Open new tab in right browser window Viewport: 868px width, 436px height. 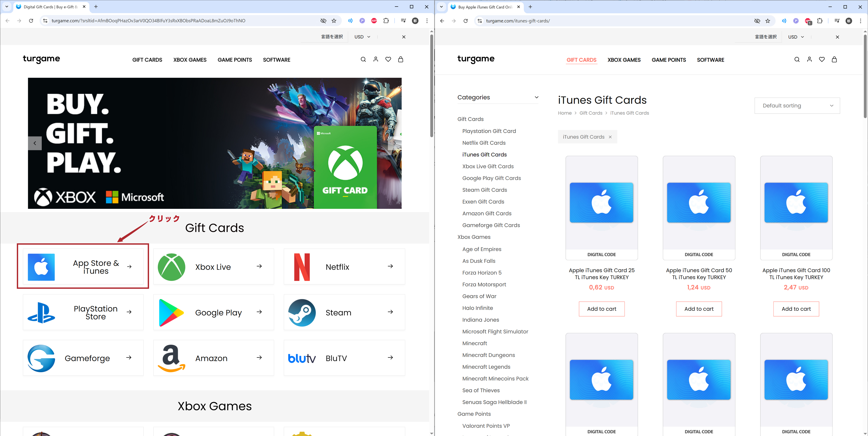[x=530, y=7]
